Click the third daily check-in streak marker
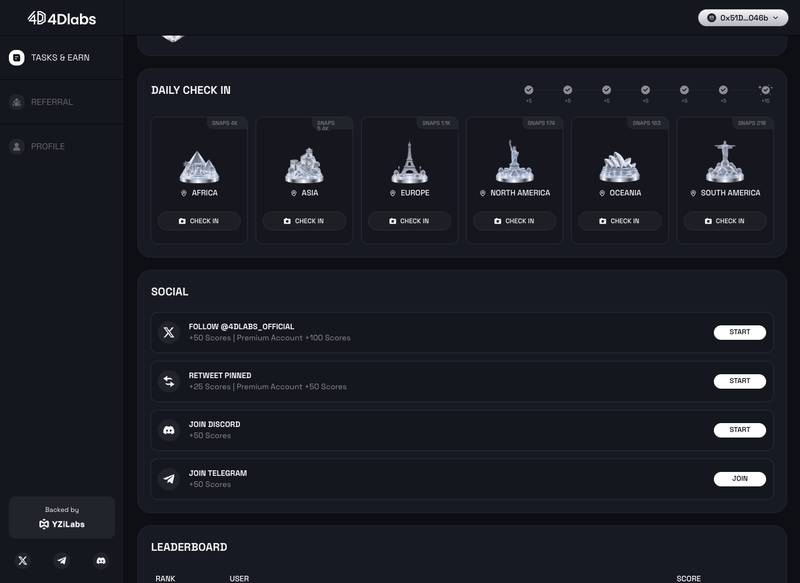Image resolution: width=800 pixels, height=583 pixels. 606,90
